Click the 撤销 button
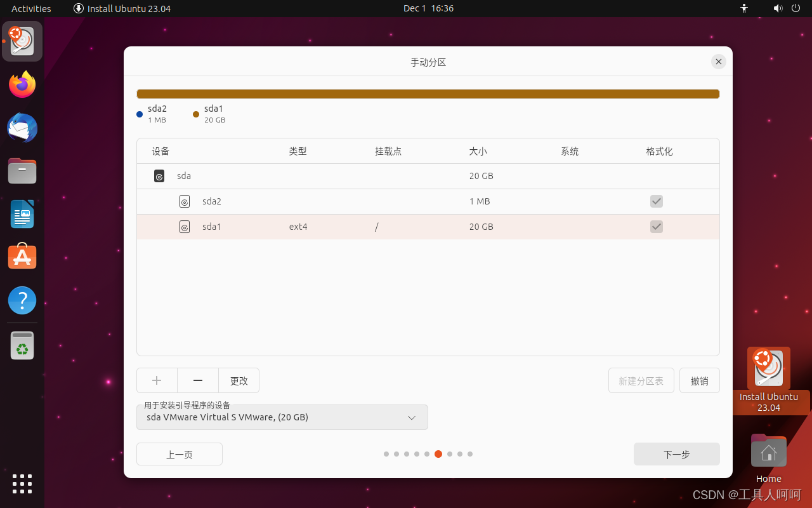 [700, 380]
